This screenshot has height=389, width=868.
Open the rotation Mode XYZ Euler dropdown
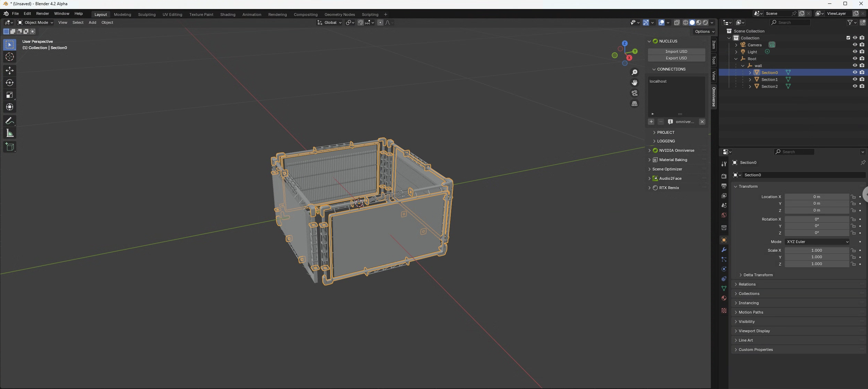click(x=817, y=242)
